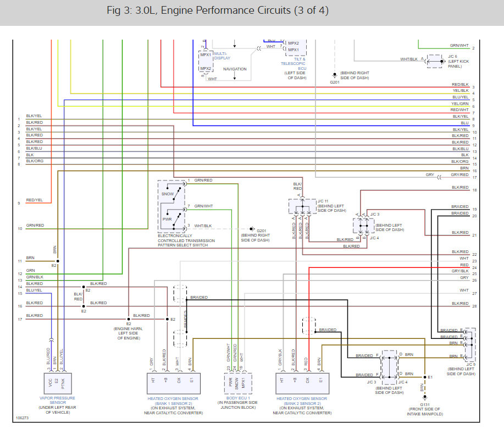The width and height of the screenshot is (504, 433).
Task: Select the RED/YEL wire label at pin 9
Action: pos(35,200)
